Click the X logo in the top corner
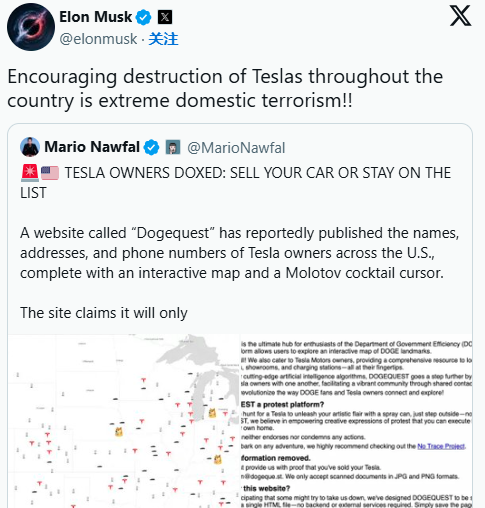 click(x=460, y=16)
